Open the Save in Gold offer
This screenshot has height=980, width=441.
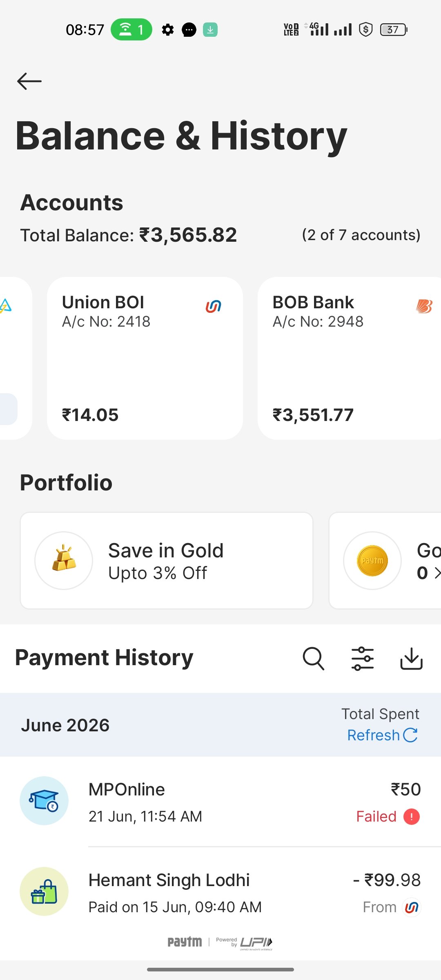click(167, 561)
